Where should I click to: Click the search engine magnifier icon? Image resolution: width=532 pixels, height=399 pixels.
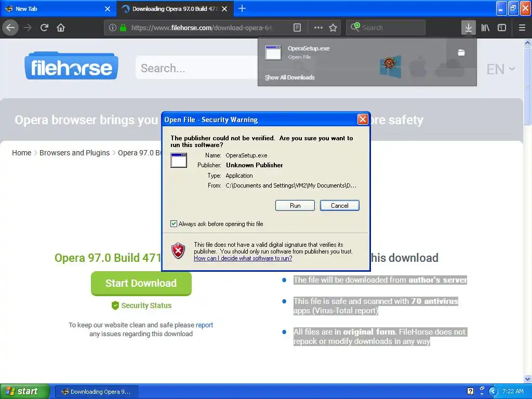pyautogui.click(x=355, y=27)
